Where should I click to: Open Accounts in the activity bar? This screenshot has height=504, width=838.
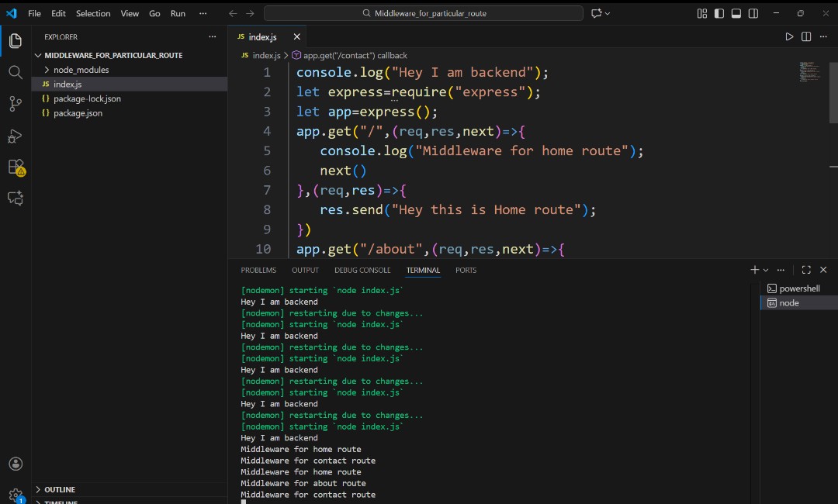[16, 464]
